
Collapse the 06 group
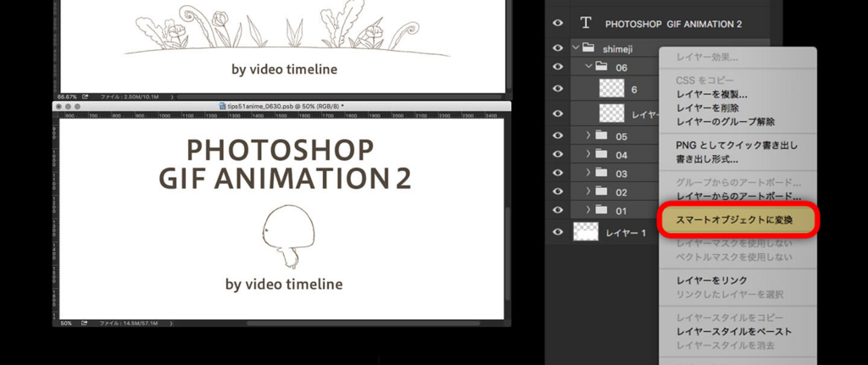point(588,67)
